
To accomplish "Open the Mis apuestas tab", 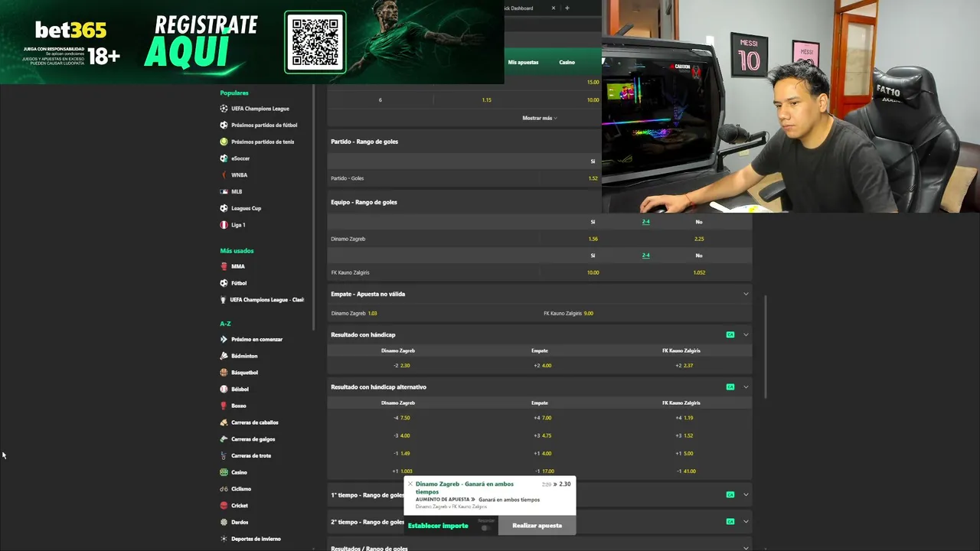I will [523, 62].
